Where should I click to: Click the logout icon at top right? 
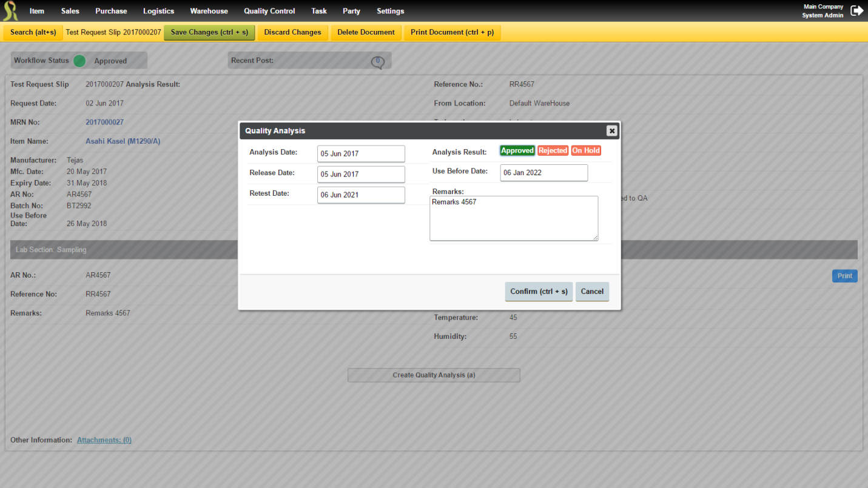click(x=856, y=10)
